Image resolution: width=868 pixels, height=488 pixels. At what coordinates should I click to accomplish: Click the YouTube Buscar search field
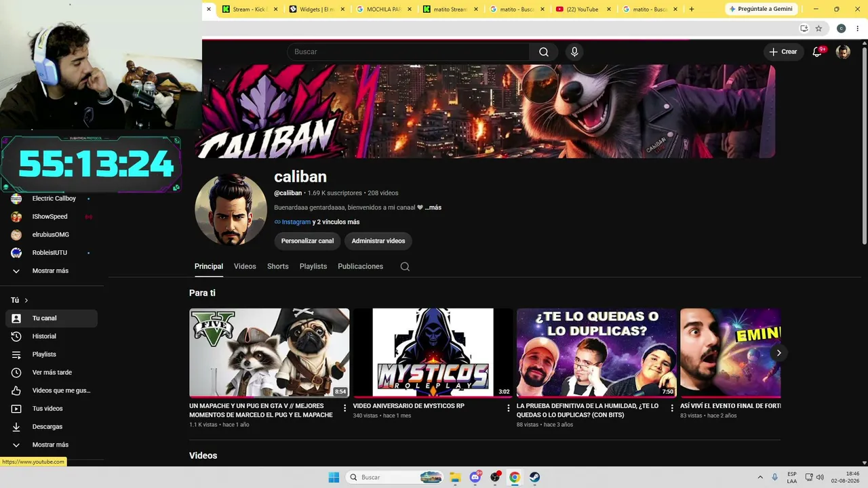408,52
